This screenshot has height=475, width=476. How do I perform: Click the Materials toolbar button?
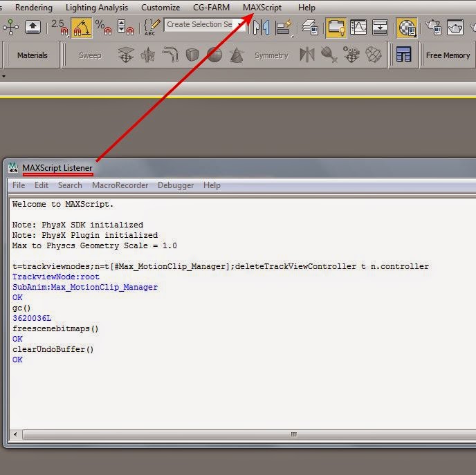click(x=33, y=55)
